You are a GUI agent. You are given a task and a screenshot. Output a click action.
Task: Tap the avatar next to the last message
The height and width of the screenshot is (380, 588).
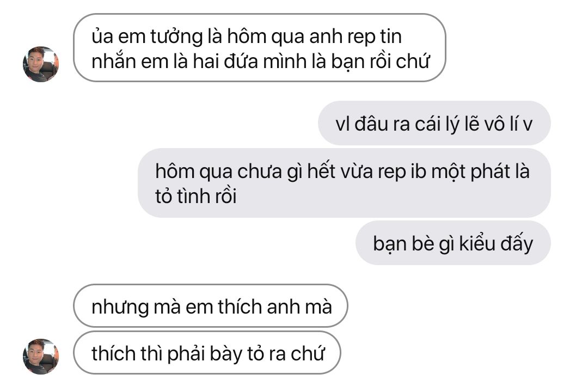(x=41, y=357)
